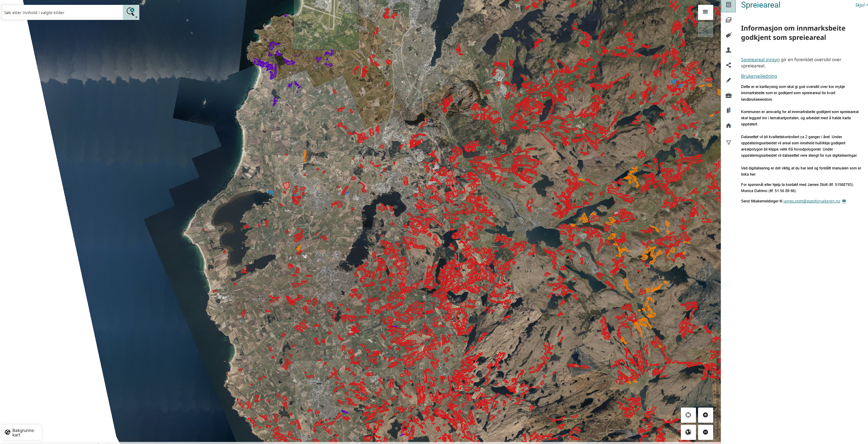Open the bookmarks sidebar icon

(728, 111)
